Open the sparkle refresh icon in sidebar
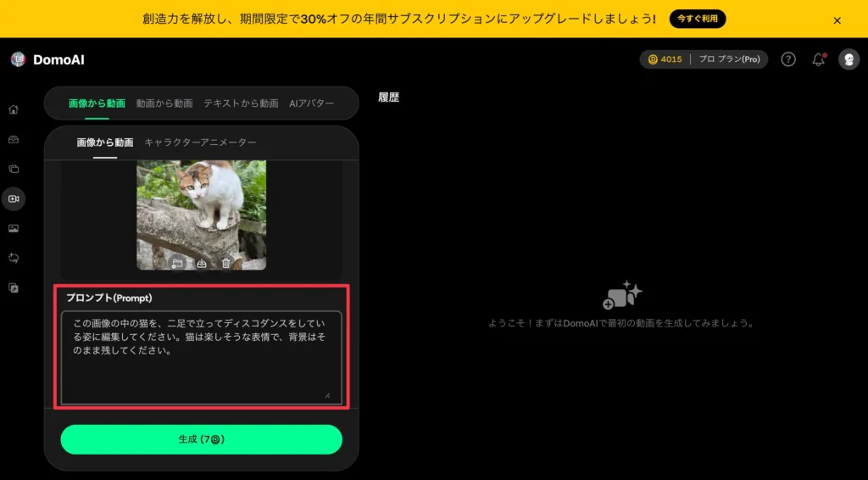The width and height of the screenshot is (868, 480). (14, 258)
